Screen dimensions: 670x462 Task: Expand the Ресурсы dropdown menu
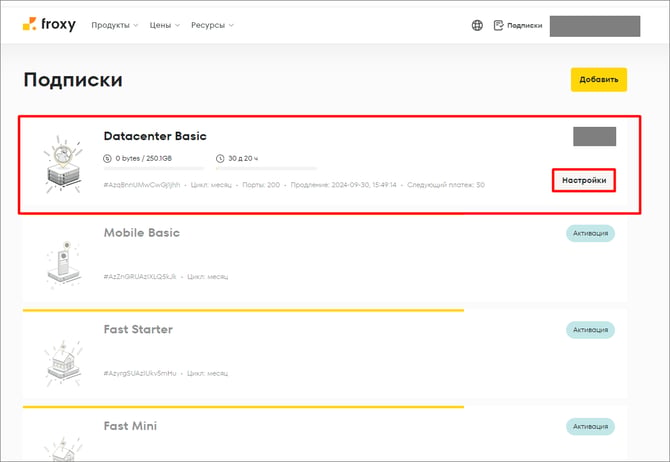pos(212,25)
